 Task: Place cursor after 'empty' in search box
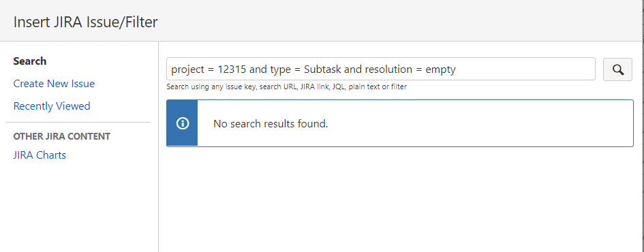457,69
